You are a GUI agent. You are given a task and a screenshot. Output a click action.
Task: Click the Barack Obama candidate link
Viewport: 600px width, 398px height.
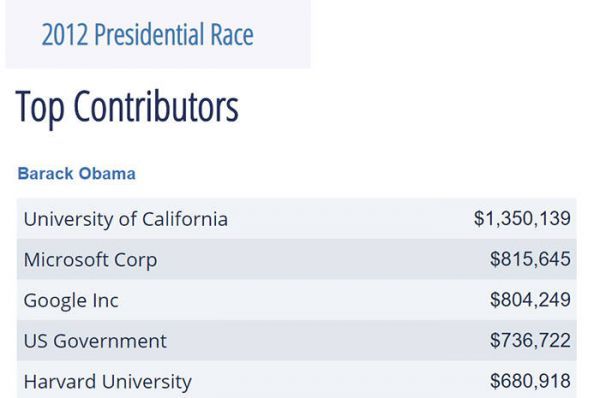click(77, 174)
